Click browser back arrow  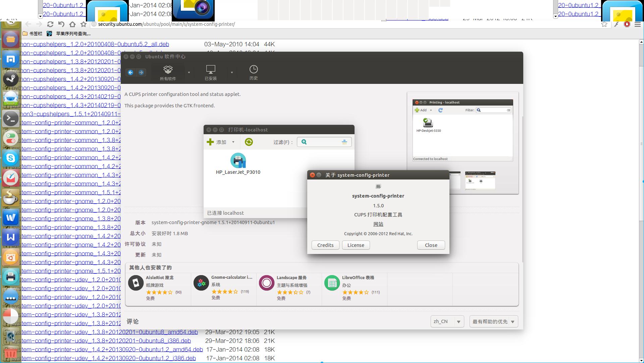[28, 24]
